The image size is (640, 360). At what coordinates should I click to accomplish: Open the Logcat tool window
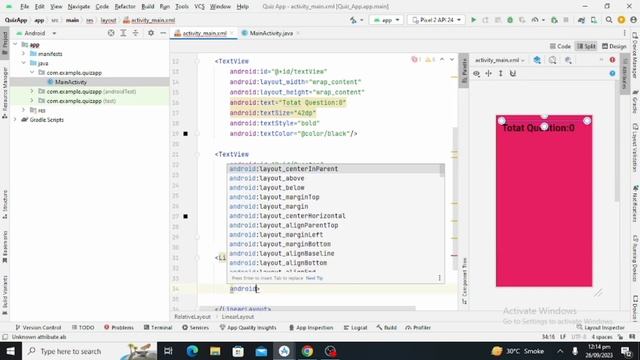coord(356,327)
